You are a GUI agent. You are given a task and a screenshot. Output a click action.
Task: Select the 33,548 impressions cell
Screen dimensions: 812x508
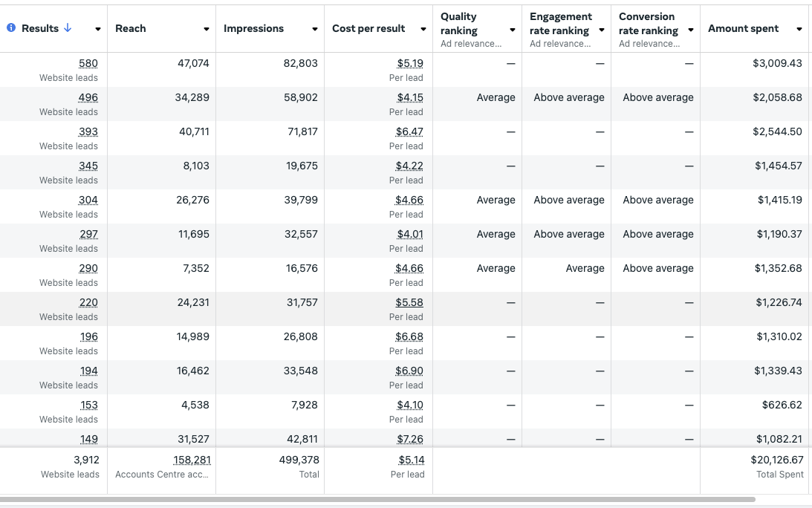pos(301,371)
